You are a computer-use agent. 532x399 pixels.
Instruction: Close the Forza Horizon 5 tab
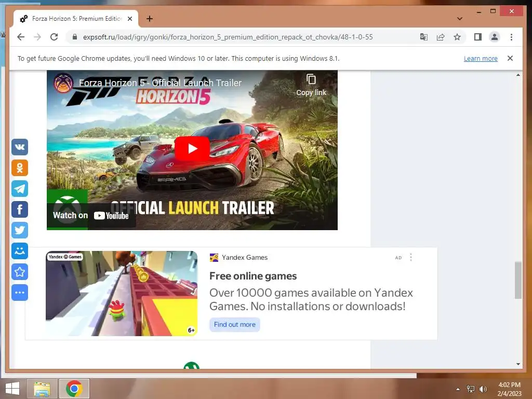pos(129,19)
